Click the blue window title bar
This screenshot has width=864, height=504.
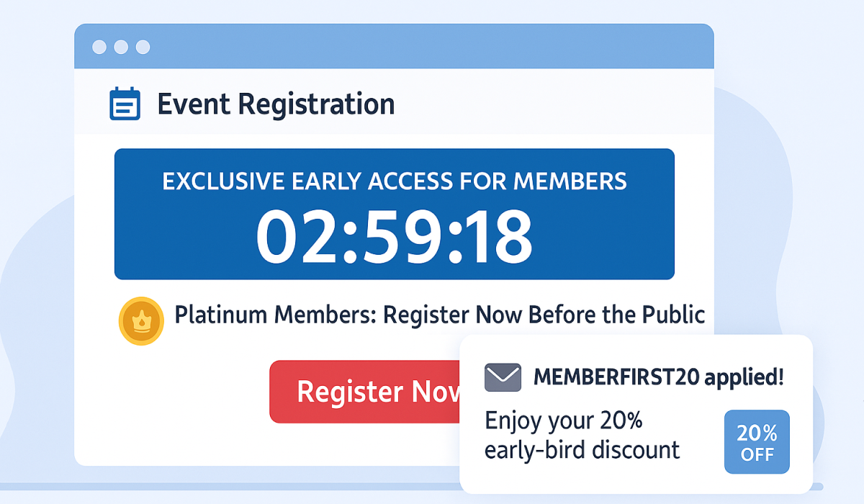click(x=432, y=47)
